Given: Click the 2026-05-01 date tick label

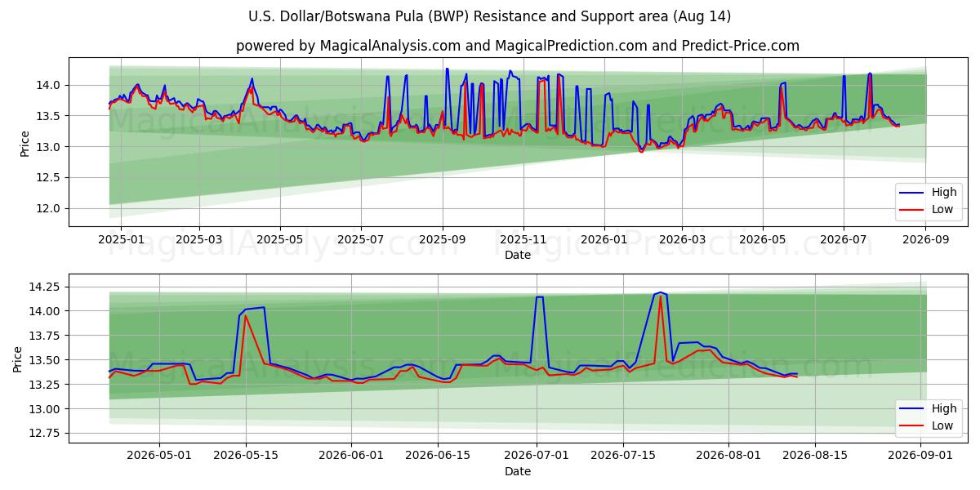Looking at the screenshot, I should (x=159, y=457).
